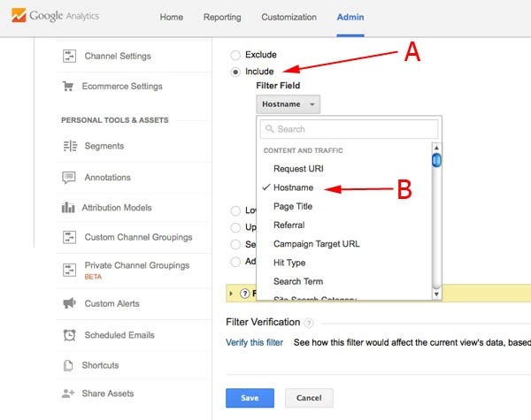The width and height of the screenshot is (531, 420).
Task: Open the Custom Alerts link
Action: click(x=112, y=303)
